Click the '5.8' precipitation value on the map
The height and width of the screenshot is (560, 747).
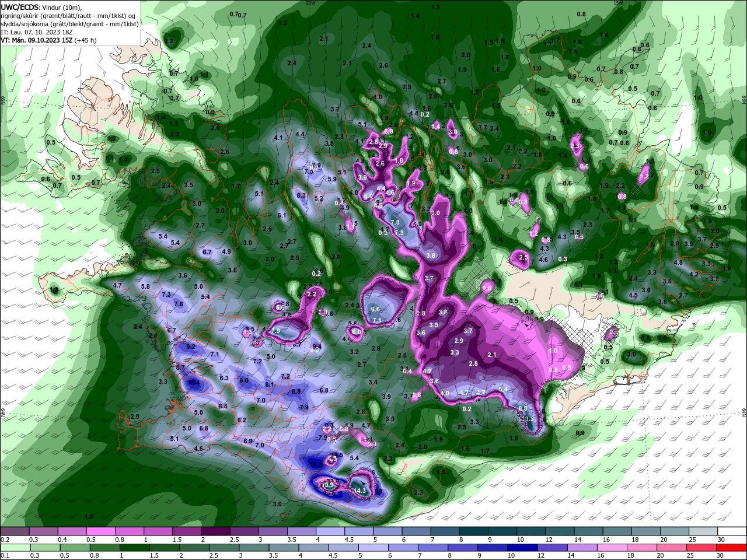[145, 286]
